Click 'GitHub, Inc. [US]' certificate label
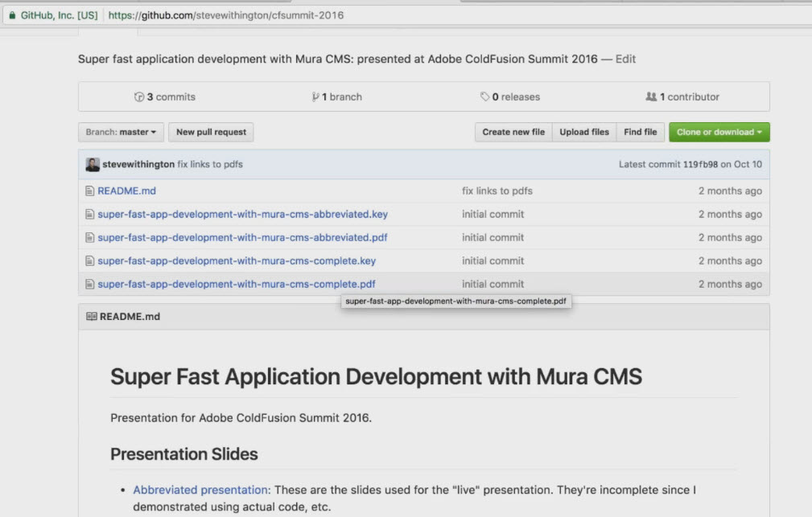The width and height of the screenshot is (812, 517). tap(59, 15)
